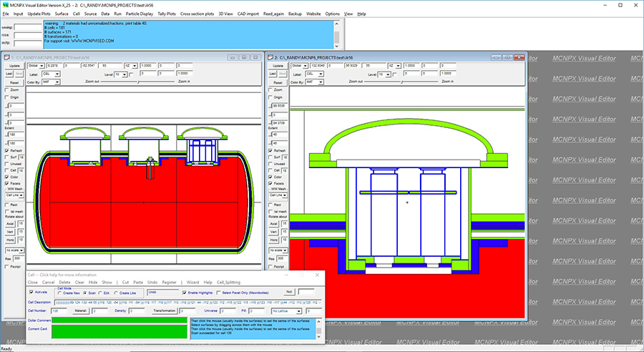Screen dimensions: 644x352
Task: Click the Vert rotate button in window 2
Action: 273,232
